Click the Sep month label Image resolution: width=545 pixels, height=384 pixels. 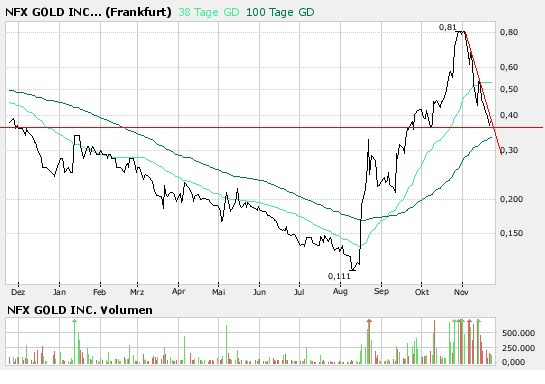click(x=381, y=291)
